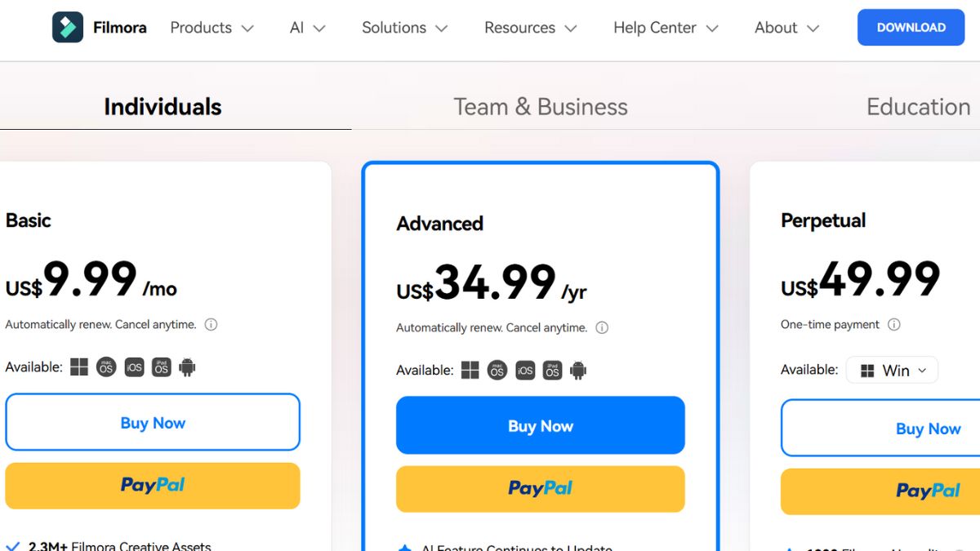Image resolution: width=980 pixels, height=551 pixels.
Task: Select the Education tab
Action: point(919,107)
